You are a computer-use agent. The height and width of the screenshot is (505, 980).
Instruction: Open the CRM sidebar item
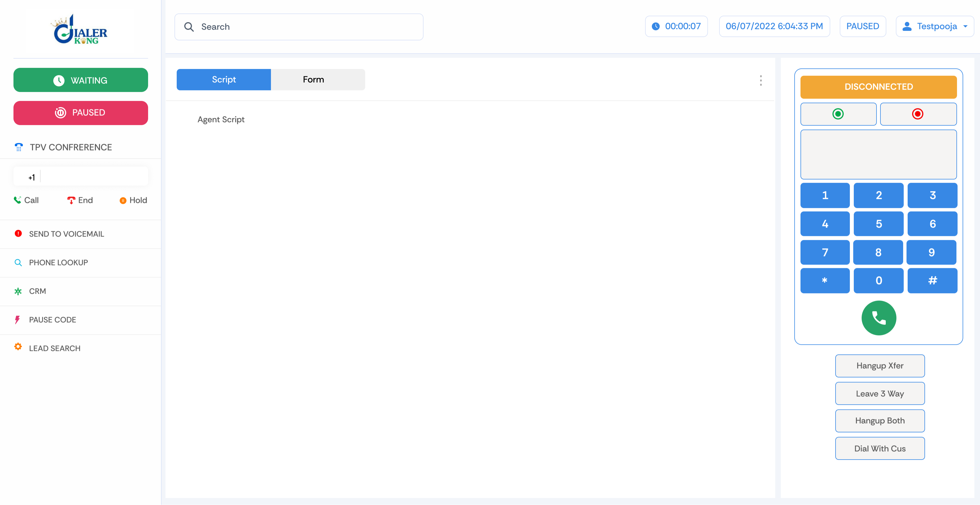coord(37,291)
